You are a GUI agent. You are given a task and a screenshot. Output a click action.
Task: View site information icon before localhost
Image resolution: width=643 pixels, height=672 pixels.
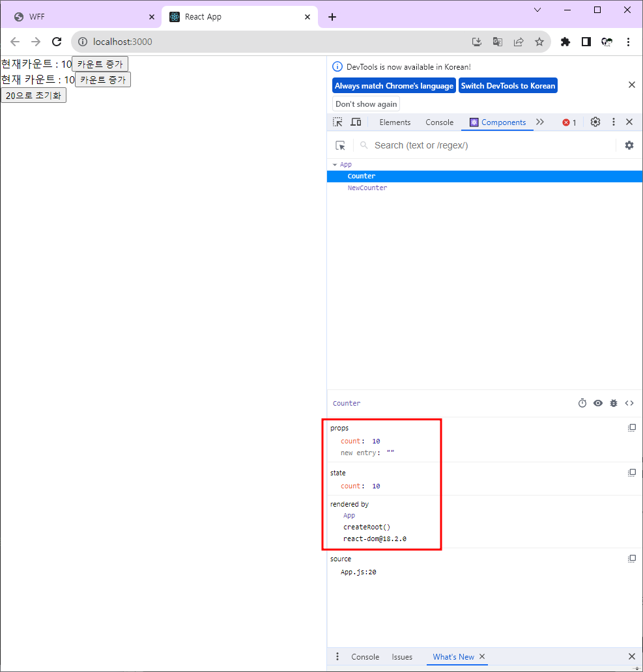pyautogui.click(x=83, y=42)
